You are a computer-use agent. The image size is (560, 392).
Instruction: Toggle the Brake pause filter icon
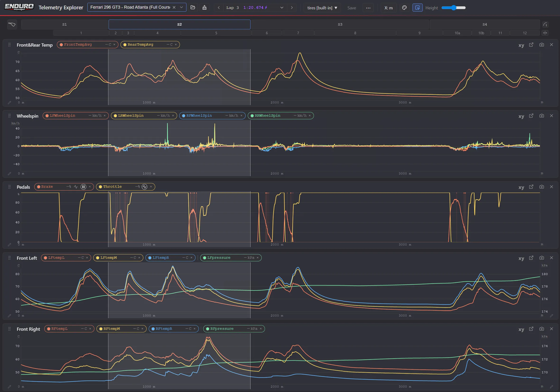pos(84,187)
